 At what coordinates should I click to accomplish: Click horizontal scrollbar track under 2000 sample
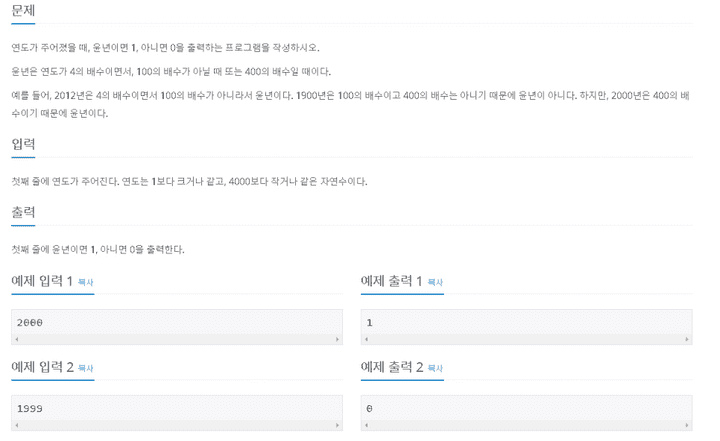coord(177,339)
